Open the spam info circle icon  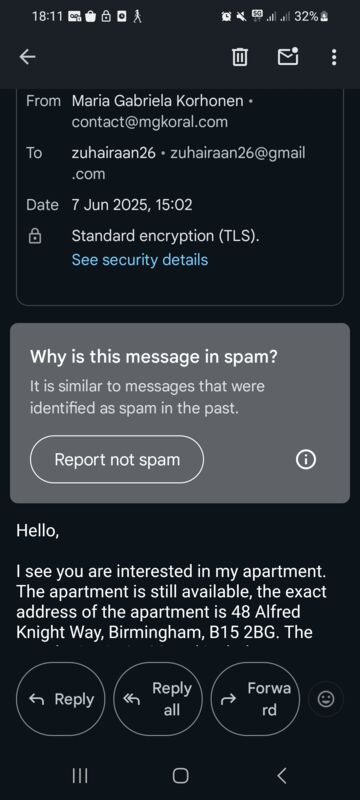306,460
